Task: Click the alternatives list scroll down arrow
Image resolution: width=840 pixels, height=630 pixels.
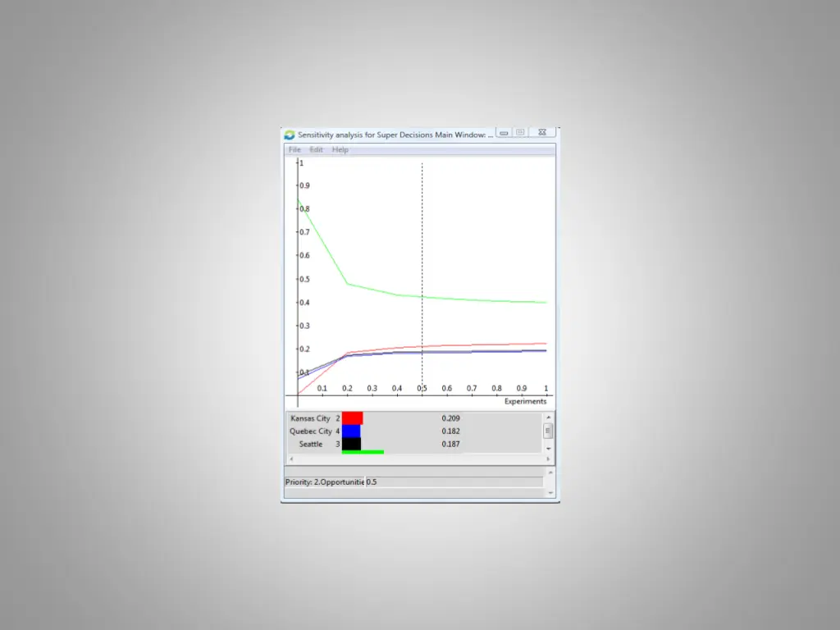Action: point(548,449)
